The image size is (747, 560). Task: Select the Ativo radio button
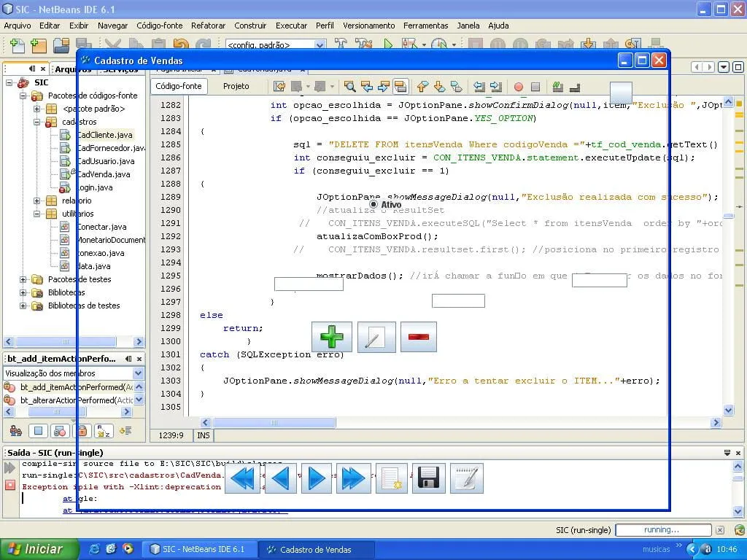pos(374,205)
